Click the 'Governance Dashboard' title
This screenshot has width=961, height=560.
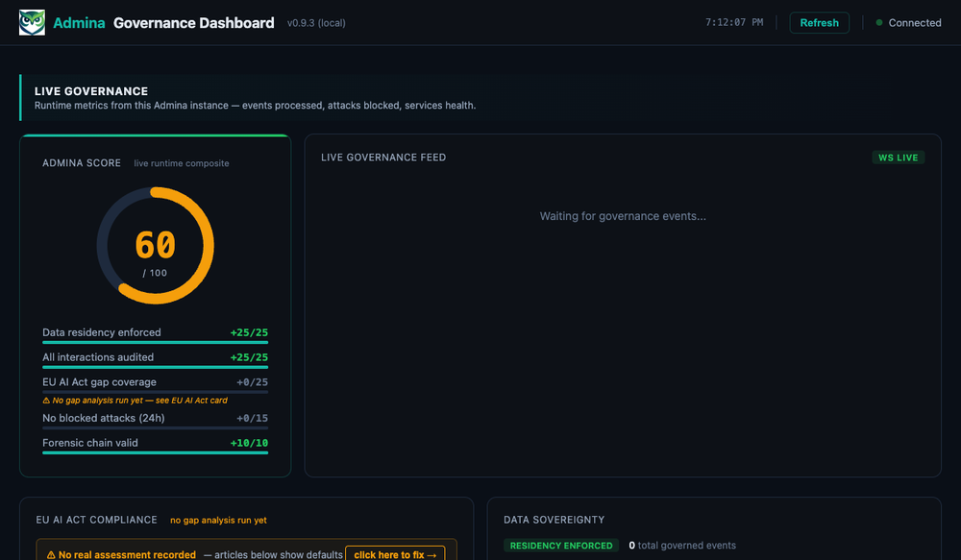pyautogui.click(x=194, y=23)
